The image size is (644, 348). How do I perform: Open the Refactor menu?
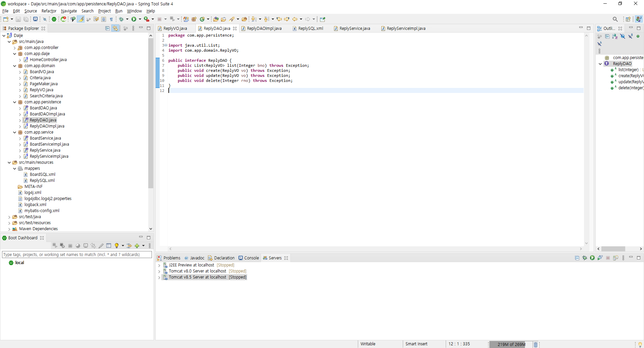pyautogui.click(x=49, y=11)
